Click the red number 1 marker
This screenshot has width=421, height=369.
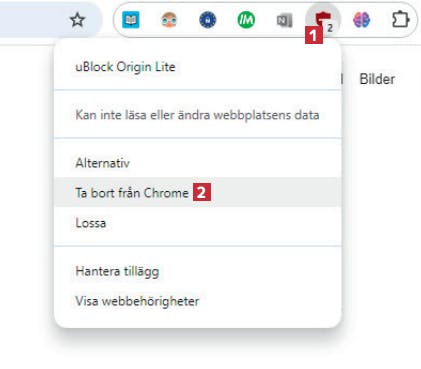(x=314, y=35)
